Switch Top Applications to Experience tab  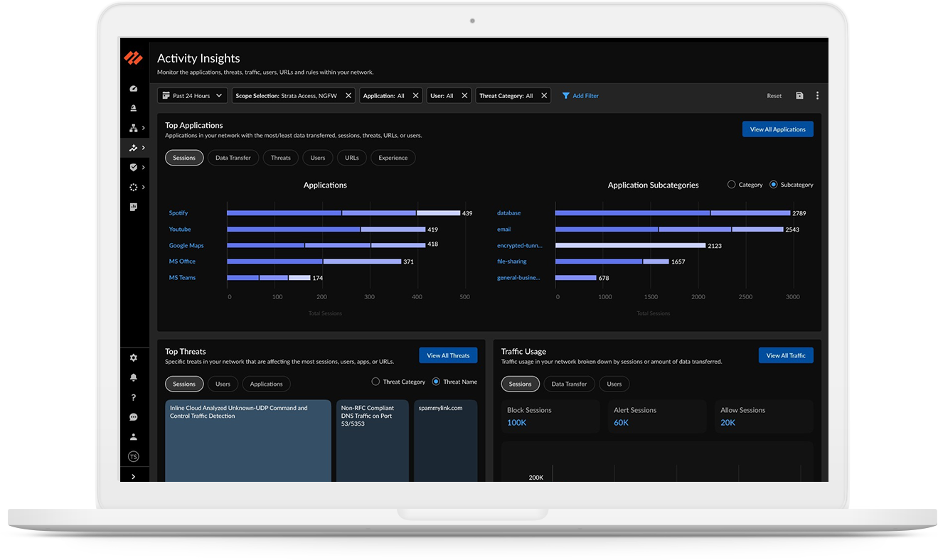pyautogui.click(x=393, y=158)
